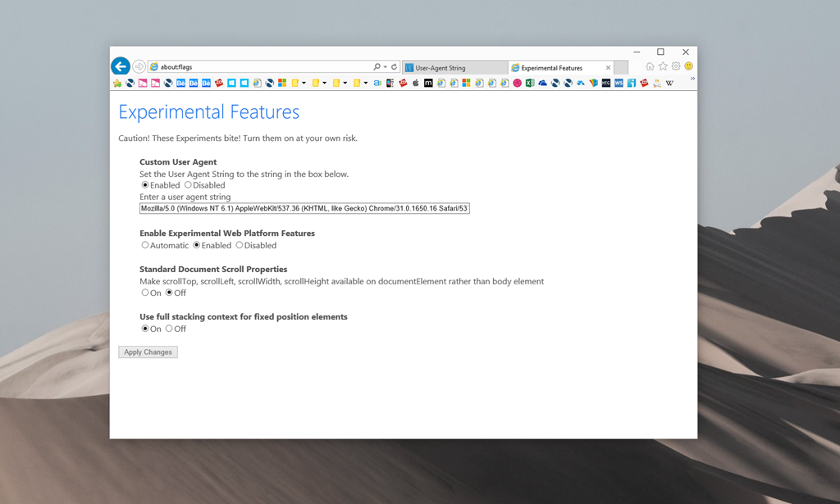Open the pink Dribbble favorite
Viewport: 840px width, 504px height.
pos(517,83)
